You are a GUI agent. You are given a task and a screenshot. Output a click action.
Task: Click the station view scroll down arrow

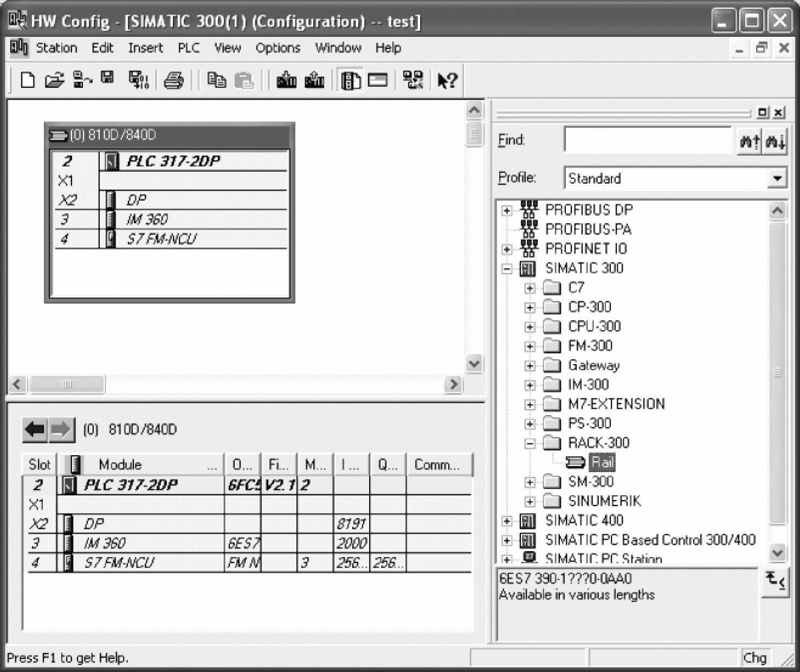[474, 363]
